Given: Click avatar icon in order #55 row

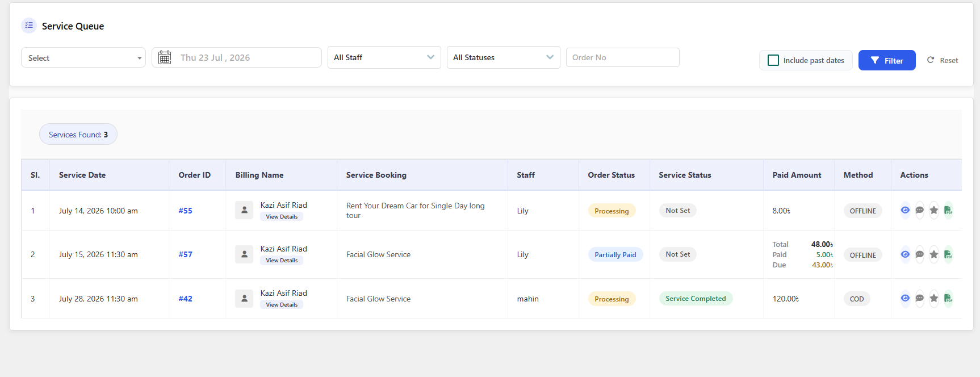Looking at the screenshot, I should tap(244, 210).
